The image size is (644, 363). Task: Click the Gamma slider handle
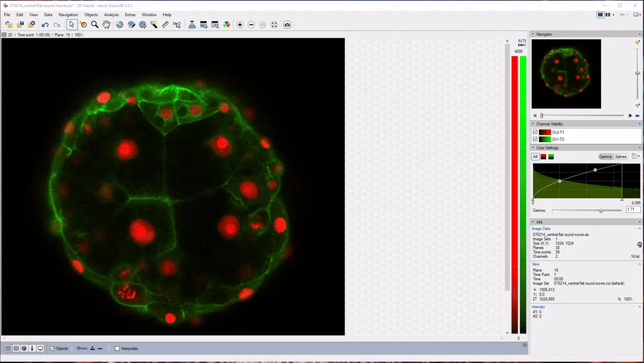coord(600,210)
